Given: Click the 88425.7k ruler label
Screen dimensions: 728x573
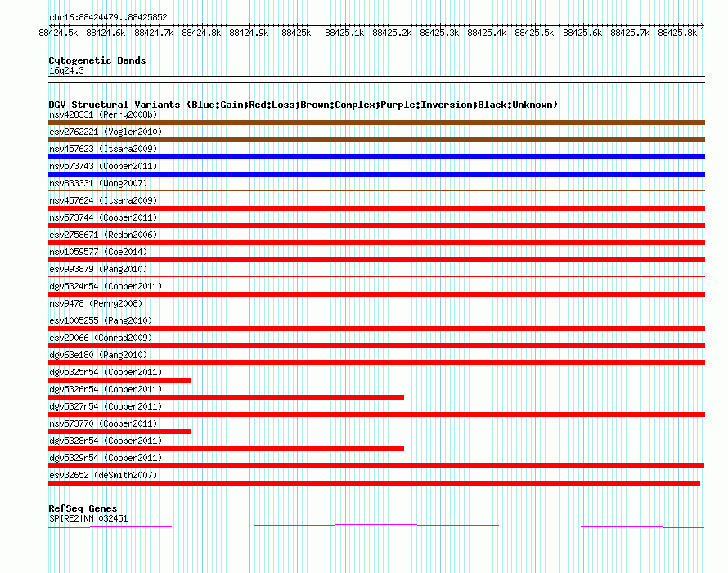Looking at the screenshot, I should (630, 33).
